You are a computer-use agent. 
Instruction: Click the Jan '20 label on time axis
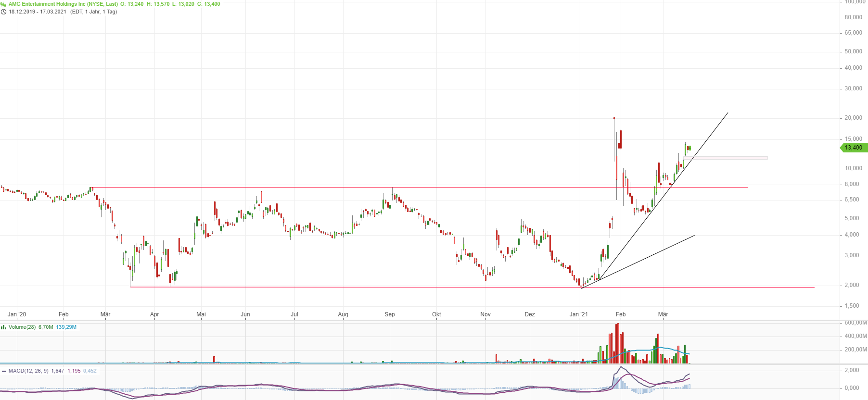point(17,314)
